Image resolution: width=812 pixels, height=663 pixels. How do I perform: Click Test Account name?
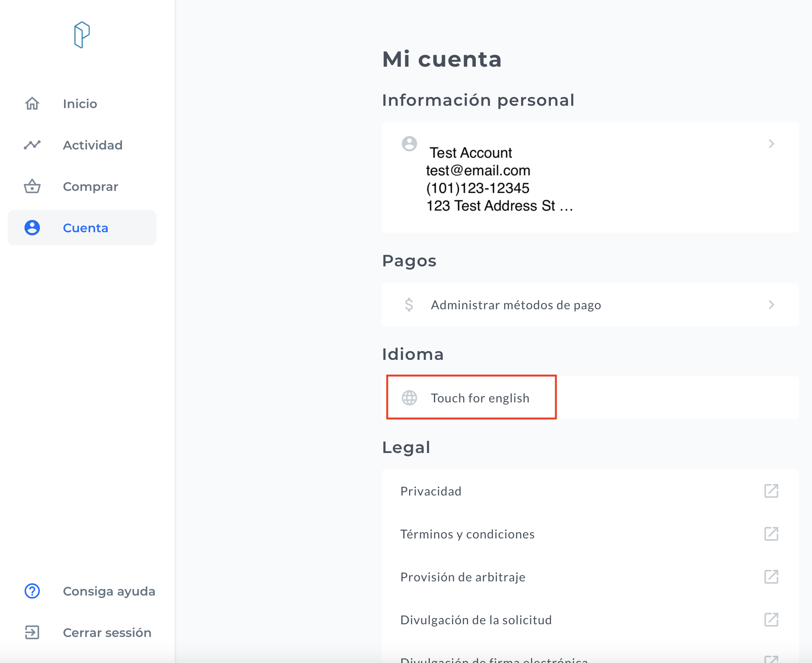[x=471, y=153]
